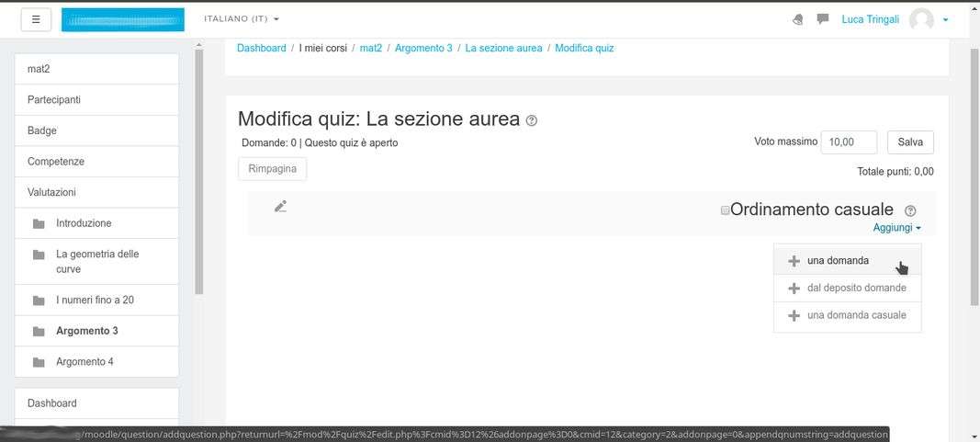Click I miei corsi breadcrumb text
This screenshot has width=980, height=442.
(322, 48)
